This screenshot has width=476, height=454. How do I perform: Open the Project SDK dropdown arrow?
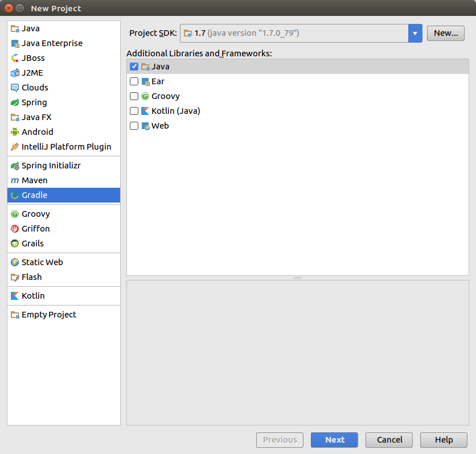click(415, 34)
